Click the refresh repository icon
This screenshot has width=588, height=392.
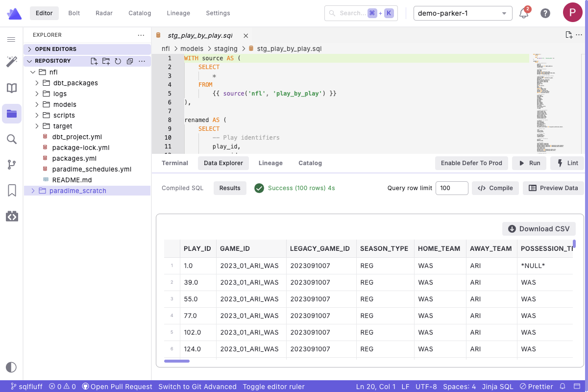click(x=118, y=61)
